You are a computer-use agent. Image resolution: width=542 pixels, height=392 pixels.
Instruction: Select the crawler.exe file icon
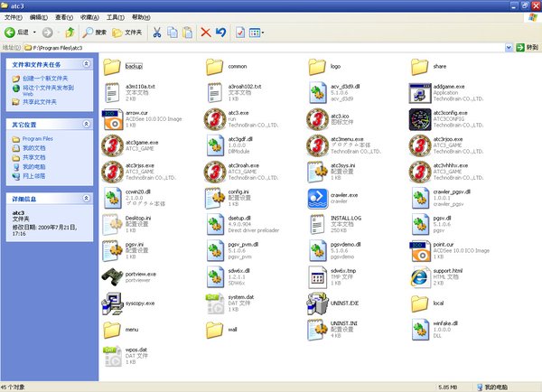click(316, 198)
